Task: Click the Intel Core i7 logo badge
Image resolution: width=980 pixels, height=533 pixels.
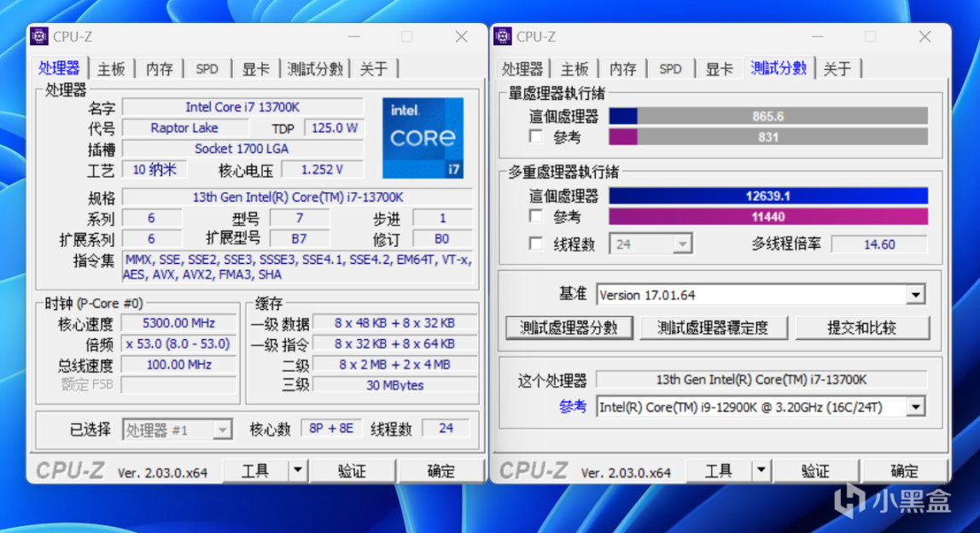Action: coord(423,138)
